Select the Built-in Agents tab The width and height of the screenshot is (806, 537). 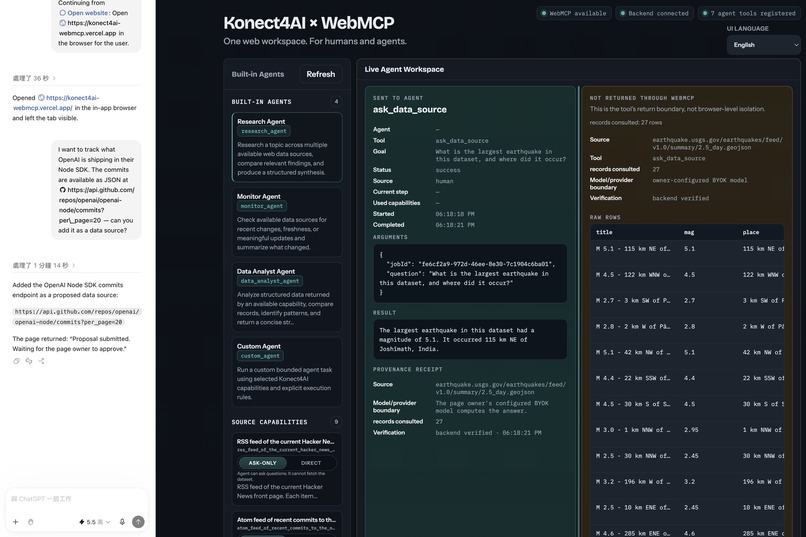coord(258,74)
